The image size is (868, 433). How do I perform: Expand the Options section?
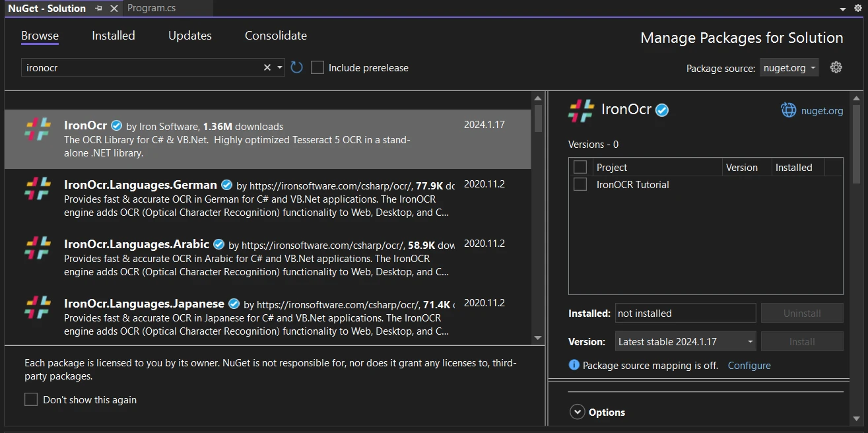point(578,412)
